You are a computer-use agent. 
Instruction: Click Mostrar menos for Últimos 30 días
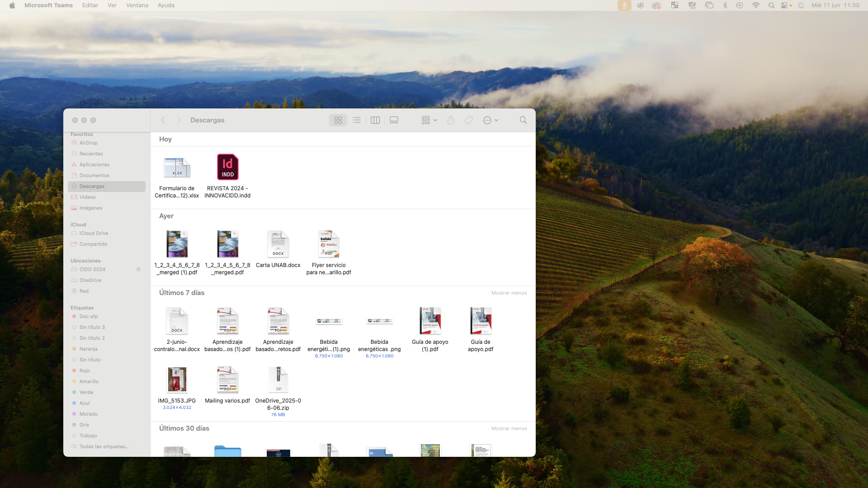(509, 428)
